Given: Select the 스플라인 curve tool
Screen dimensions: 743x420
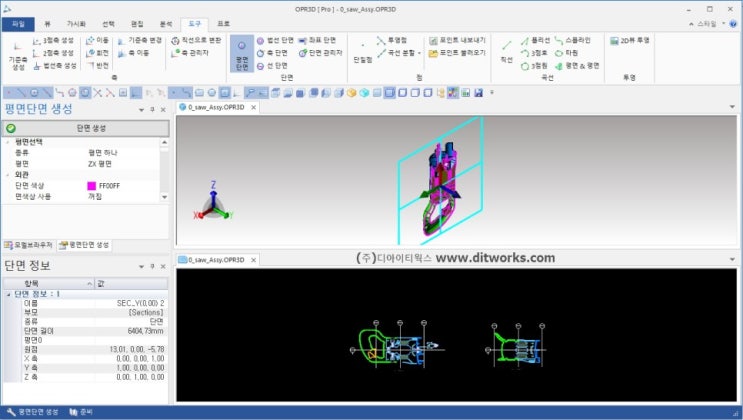Looking at the screenshot, I should pos(571,40).
